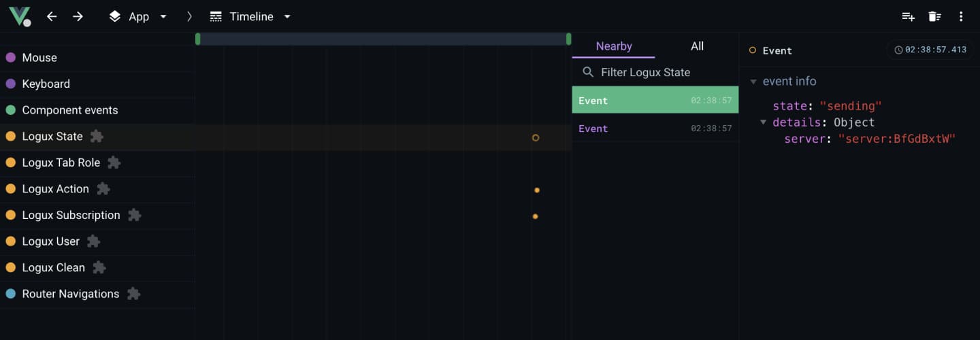
Task: Collapse the event info section
Action: tap(753, 82)
